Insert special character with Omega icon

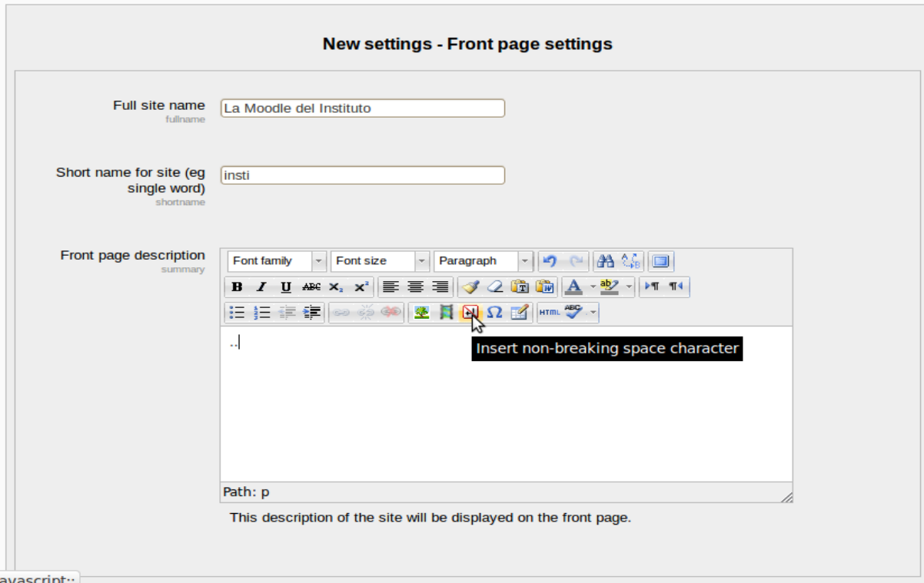(x=494, y=313)
